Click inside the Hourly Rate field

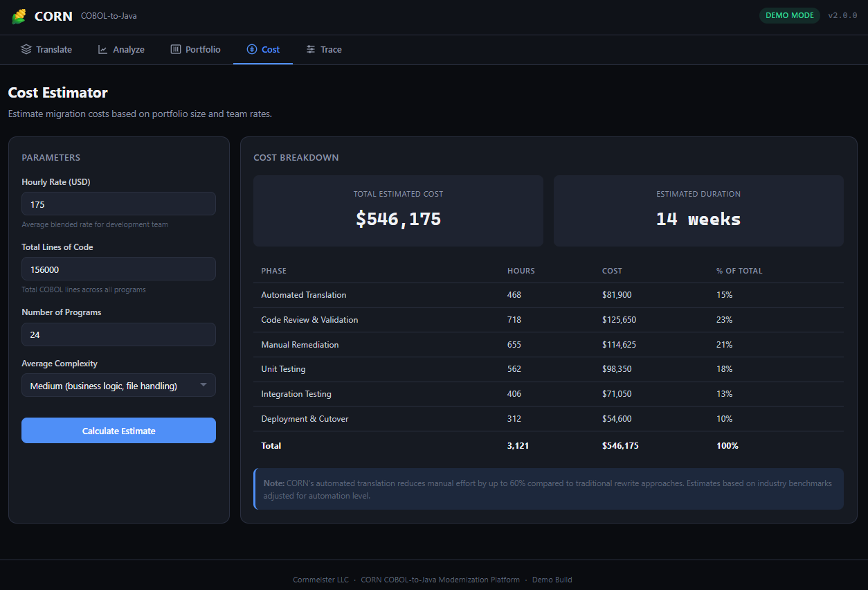coord(118,203)
